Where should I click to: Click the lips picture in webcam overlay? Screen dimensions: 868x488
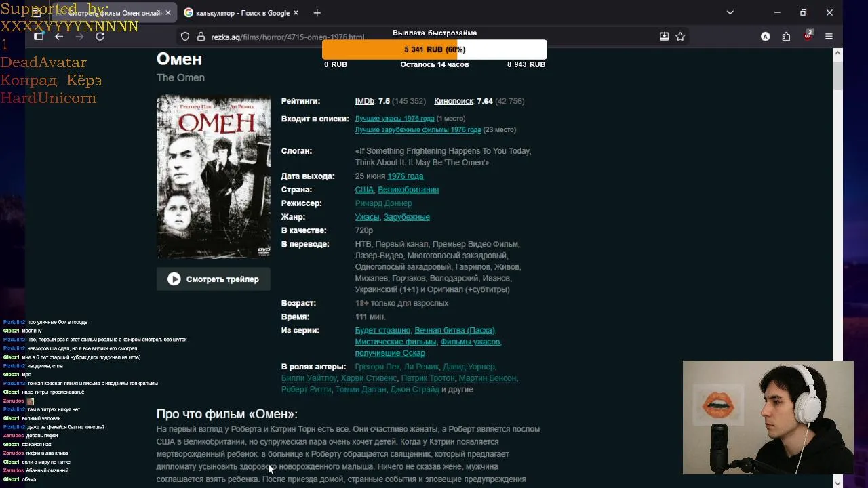(x=717, y=405)
